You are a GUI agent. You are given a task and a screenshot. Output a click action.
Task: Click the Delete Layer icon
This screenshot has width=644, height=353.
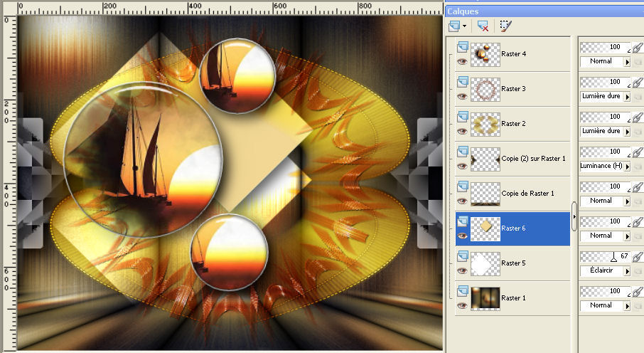[x=483, y=26]
